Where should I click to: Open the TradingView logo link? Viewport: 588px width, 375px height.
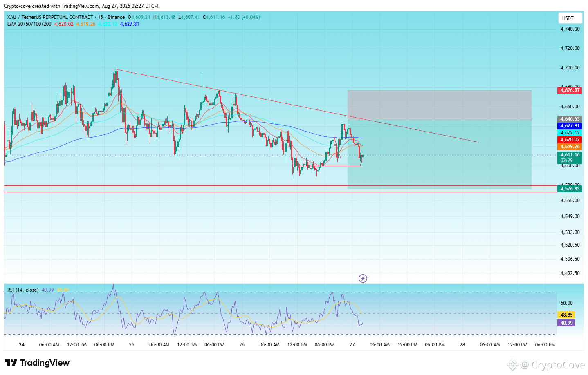(x=37, y=363)
